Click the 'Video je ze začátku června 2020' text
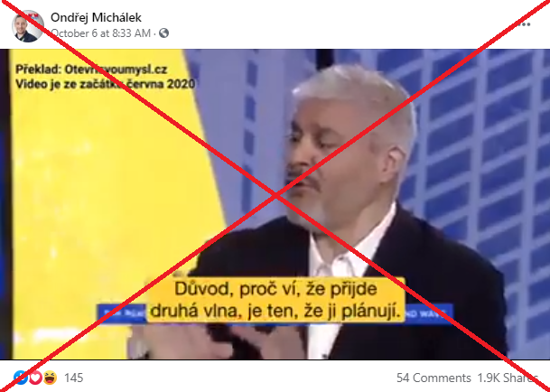The image size is (550, 392). click(x=105, y=84)
